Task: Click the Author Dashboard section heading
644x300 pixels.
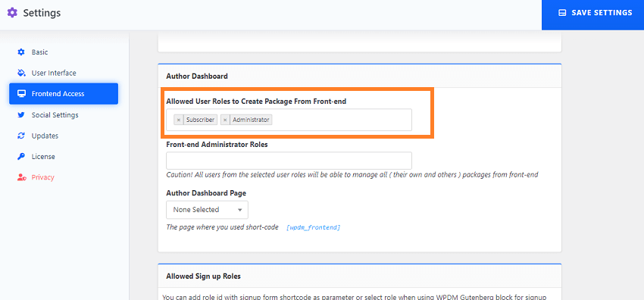Action: pos(197,76)
